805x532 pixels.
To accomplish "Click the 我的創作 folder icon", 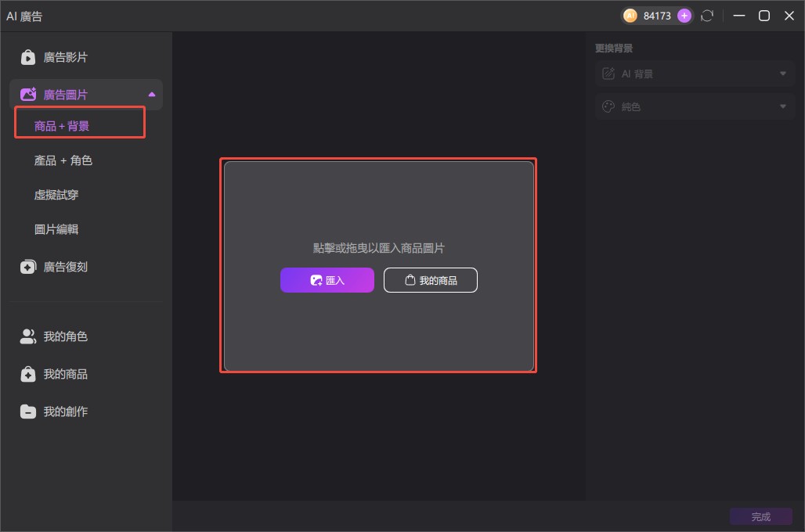I will [27, 412].
